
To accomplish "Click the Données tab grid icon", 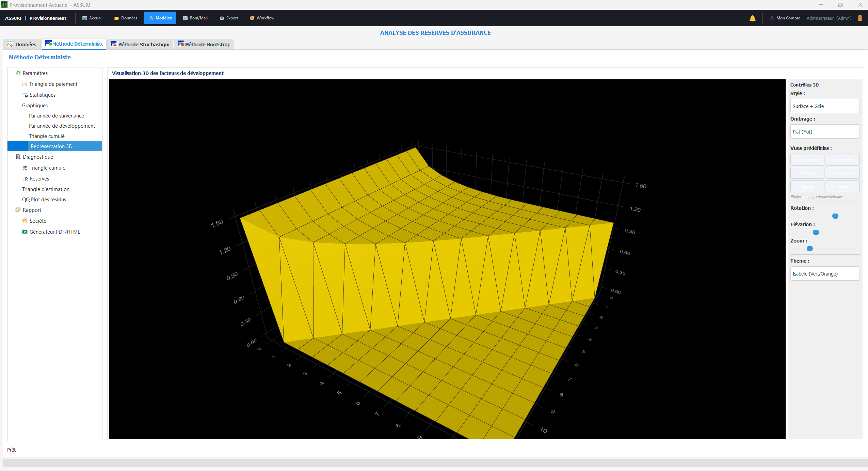I will [x=10, y=44].
